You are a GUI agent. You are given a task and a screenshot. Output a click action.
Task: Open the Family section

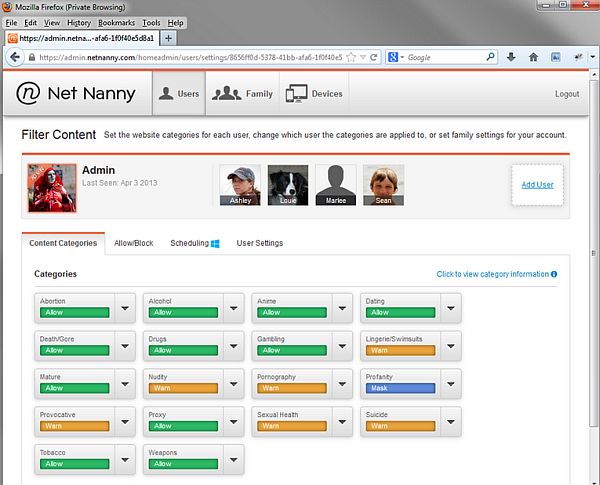(243, 93)
